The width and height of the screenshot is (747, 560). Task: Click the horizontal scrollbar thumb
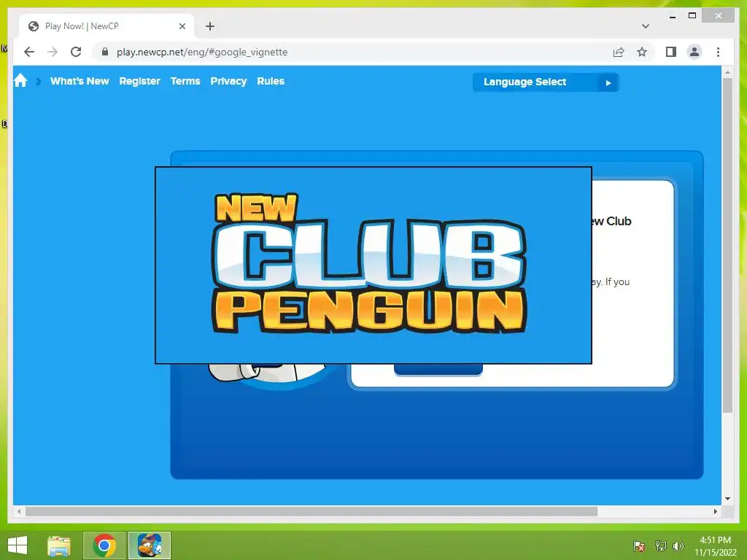tap(311, 511)
